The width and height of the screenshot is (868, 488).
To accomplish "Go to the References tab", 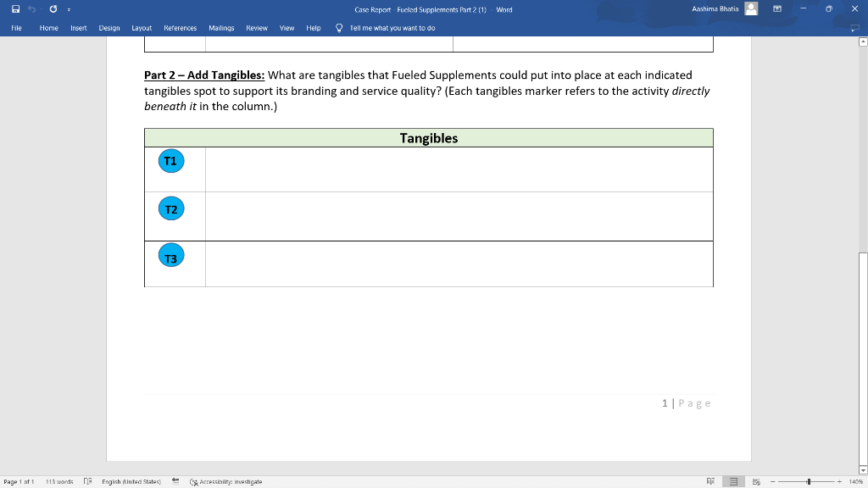I will (x=180, y=28).
